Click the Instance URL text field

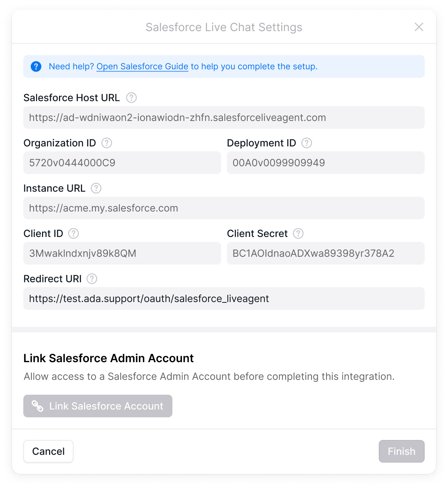224,208
